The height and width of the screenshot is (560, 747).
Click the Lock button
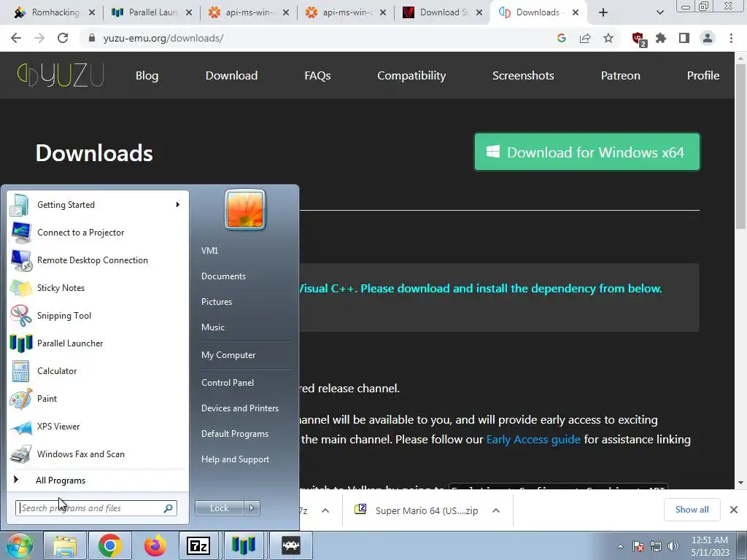pos(219,508)
